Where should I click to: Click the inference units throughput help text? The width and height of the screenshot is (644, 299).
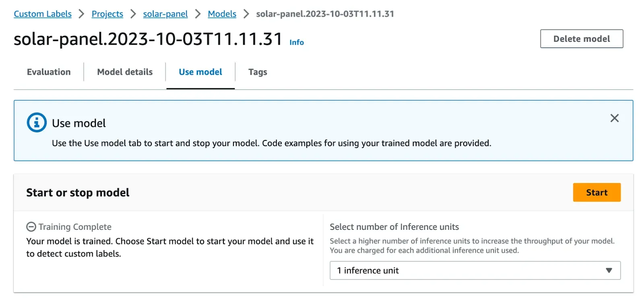(x=472, y=245)
